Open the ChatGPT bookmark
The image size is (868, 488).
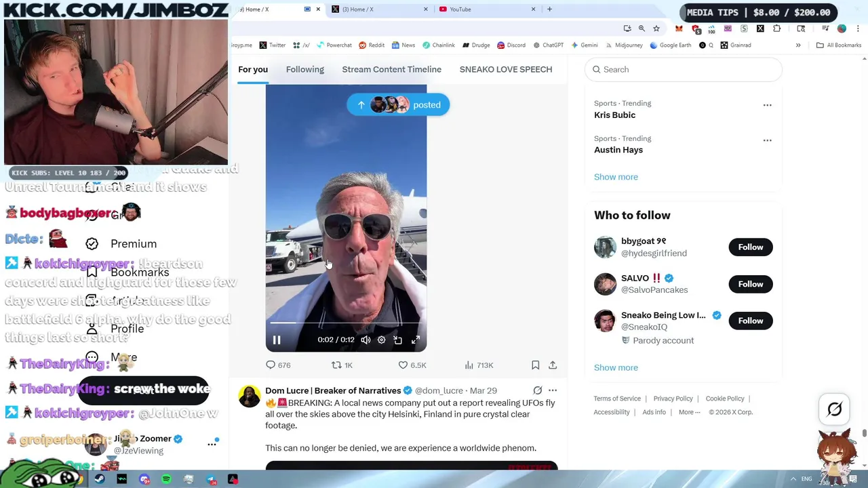(x=549, y=45)
